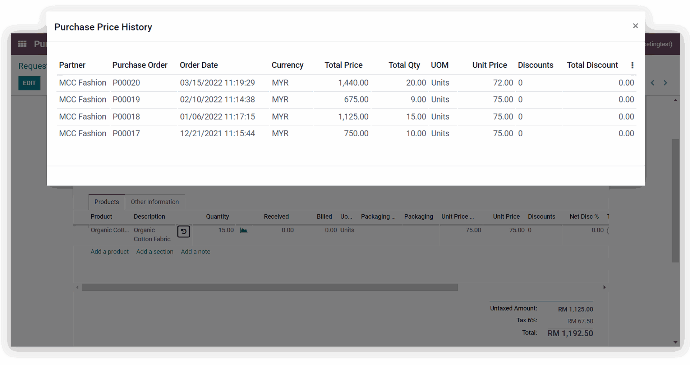Open optional columns menu in price history table
690x365 pixels.
tap(632, 65)
